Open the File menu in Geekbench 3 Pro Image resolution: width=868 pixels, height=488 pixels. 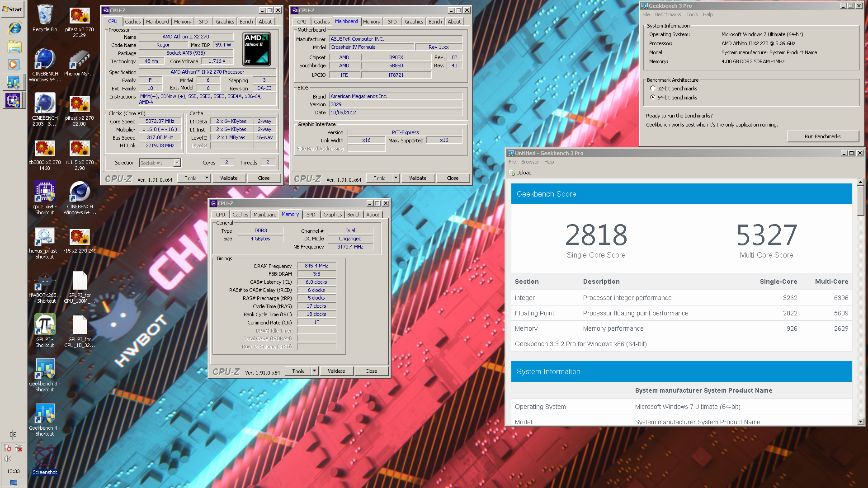coord(646,14)
